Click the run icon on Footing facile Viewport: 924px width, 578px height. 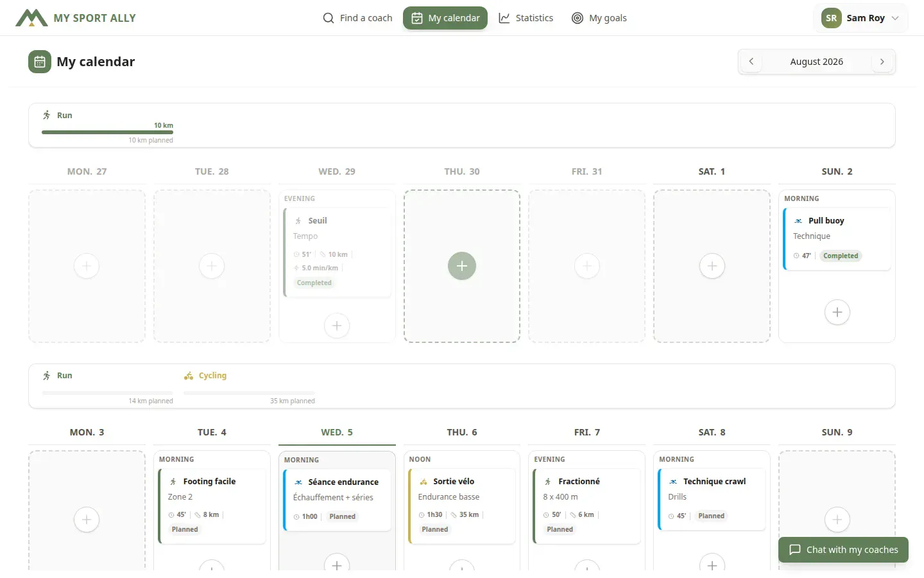173,482
